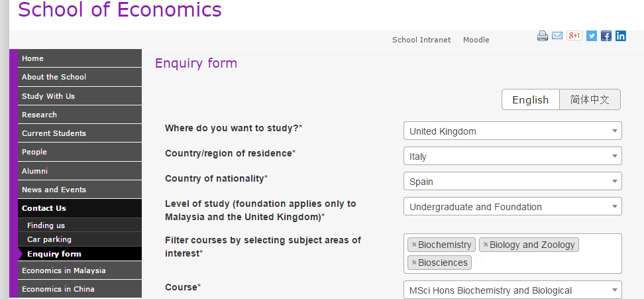This screenshot has height=299, width=644.
Task: Click the print page icon
Action: (543, 36)
